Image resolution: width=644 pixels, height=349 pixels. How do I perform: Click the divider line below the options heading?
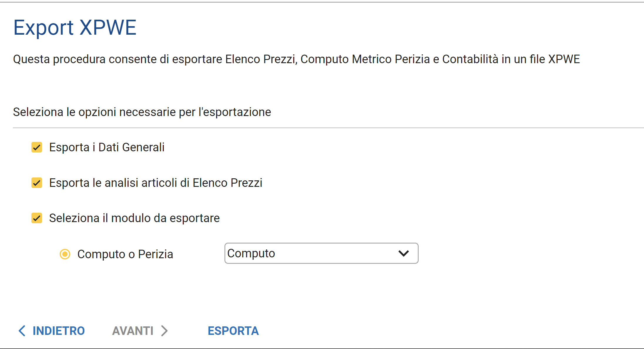323,128
